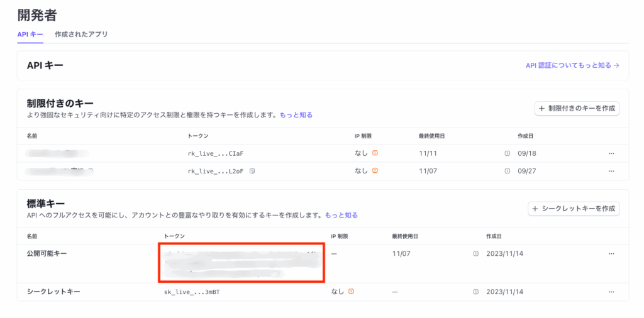
Task: Open the API 認証についてもっと知る link
Action: pos(572,65)
